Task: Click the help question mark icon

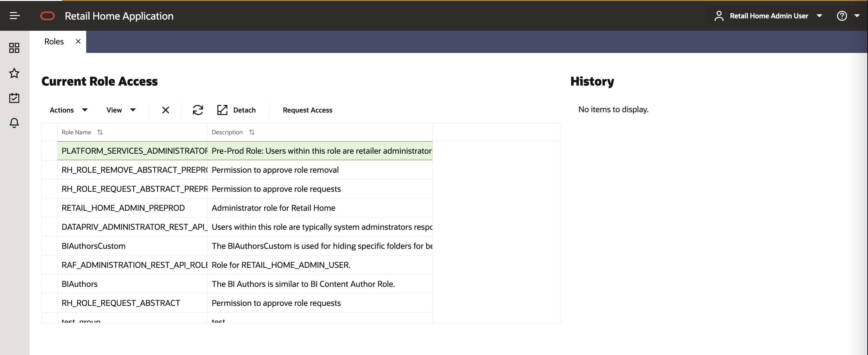Action: [x=842, y=16]
